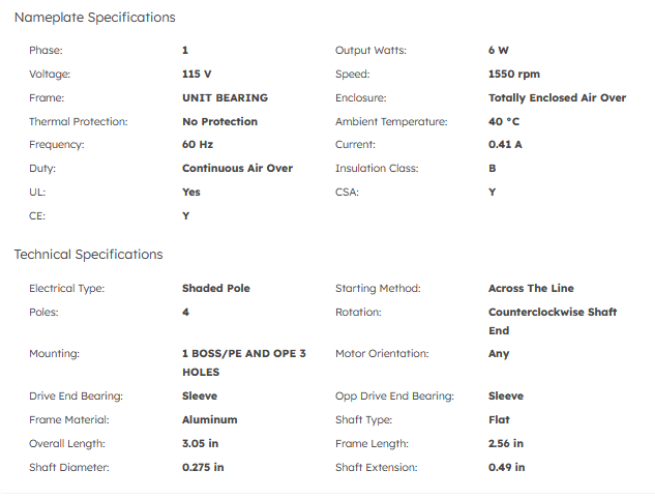The width and height of the screenshot is (655, 500).
Task: Select the No Protection thermal value
Action: tap(220, 122)
